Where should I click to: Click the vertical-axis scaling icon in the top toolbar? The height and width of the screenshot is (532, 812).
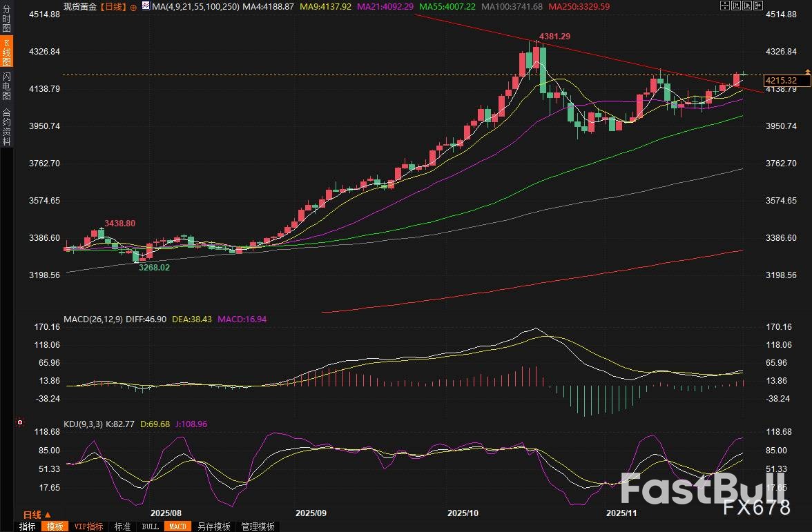tap(735, 6)
